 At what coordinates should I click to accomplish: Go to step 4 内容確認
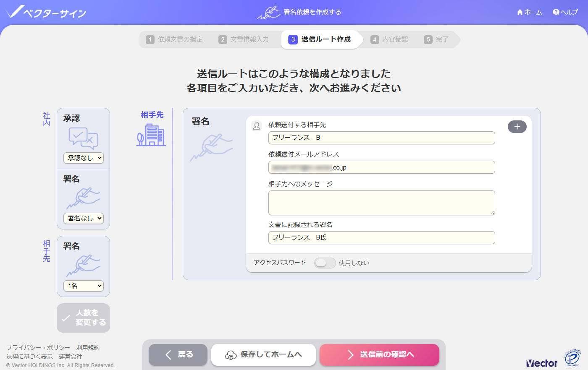(389, 39)
